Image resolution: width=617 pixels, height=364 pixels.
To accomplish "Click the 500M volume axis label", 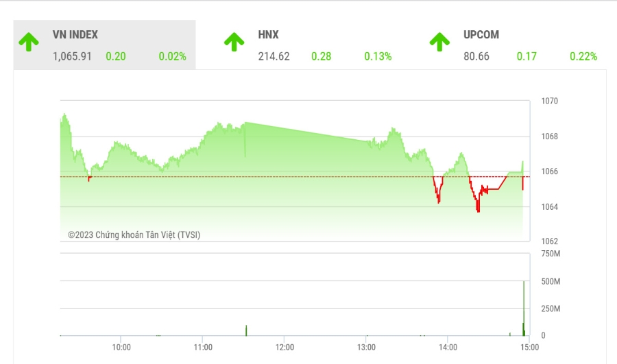I will [x=551, y=281].
